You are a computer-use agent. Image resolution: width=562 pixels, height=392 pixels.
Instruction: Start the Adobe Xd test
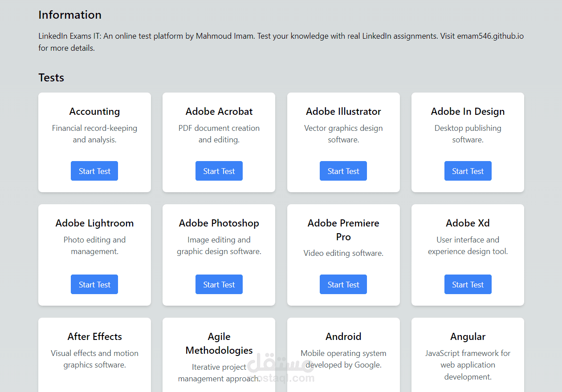point(468,285)
